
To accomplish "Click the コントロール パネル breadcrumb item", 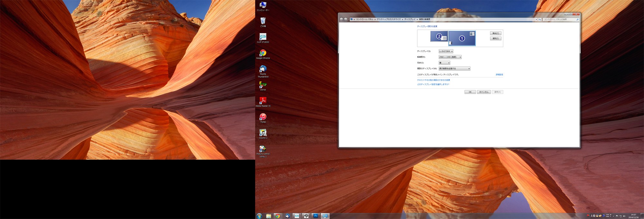I will click(x=365, y=19).
